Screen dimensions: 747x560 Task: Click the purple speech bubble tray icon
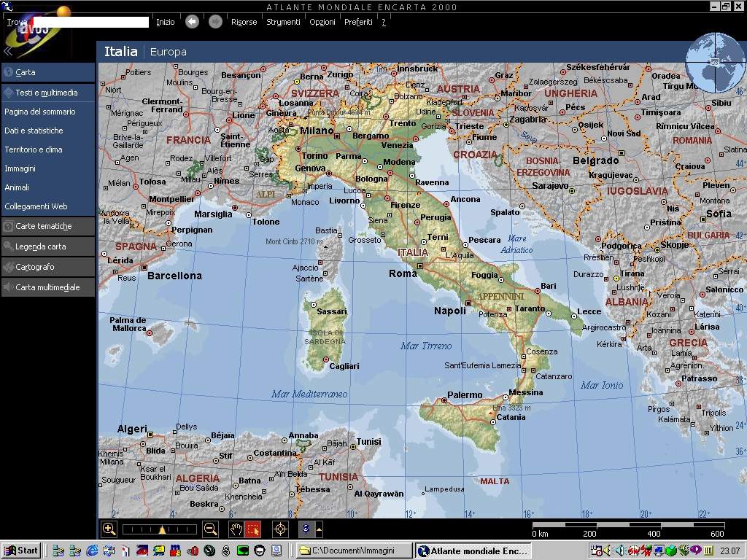pos(695,551)
